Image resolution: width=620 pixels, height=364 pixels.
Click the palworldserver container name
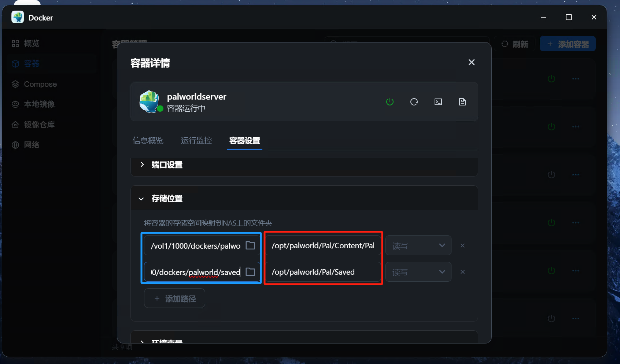[x=197, y=97]
